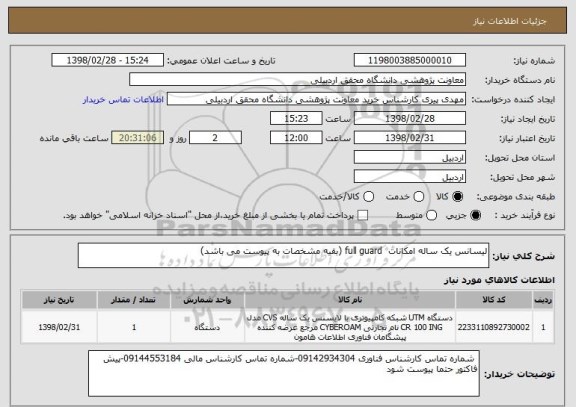The height and width of the screenshot is (407, 576).
Task: Select the کالا radio button
Action: [458, 197]
